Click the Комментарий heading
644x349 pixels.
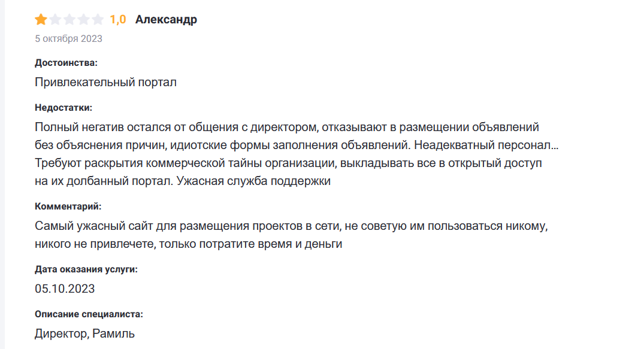coord(68,207)
